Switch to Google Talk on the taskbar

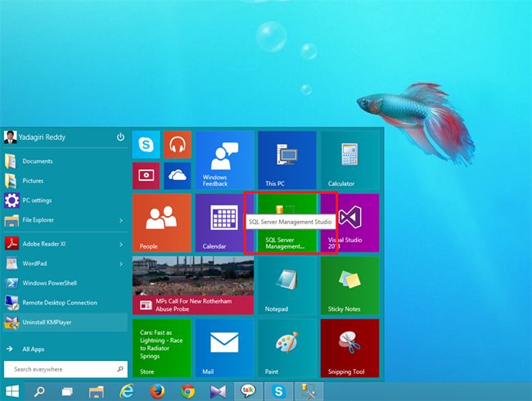click(x=248, y=392)
